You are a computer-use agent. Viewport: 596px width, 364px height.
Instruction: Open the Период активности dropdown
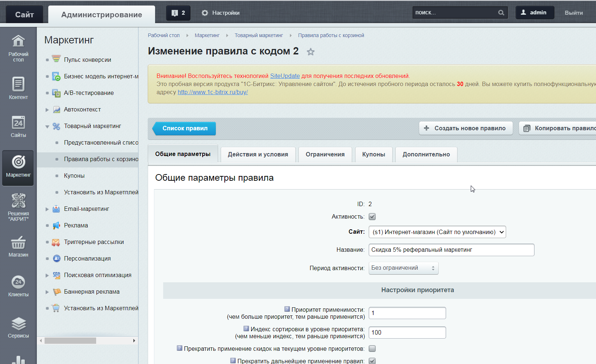click(403, 268)
